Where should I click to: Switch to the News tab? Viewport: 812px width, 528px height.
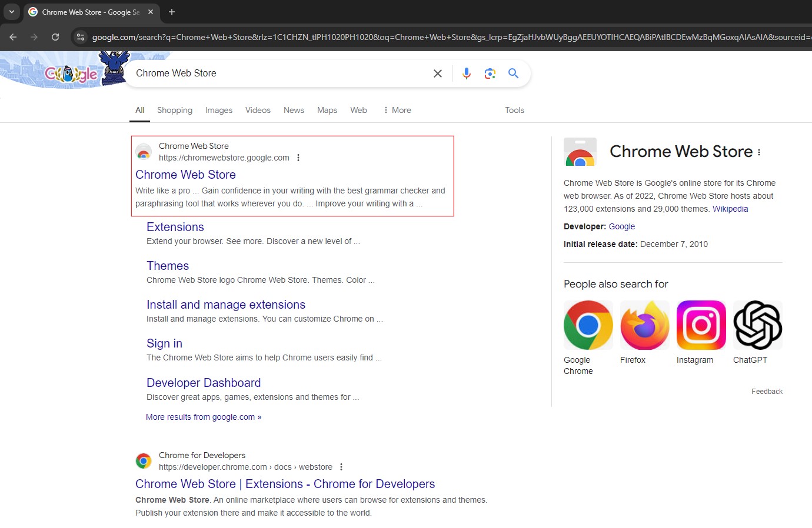coord(294,110)
